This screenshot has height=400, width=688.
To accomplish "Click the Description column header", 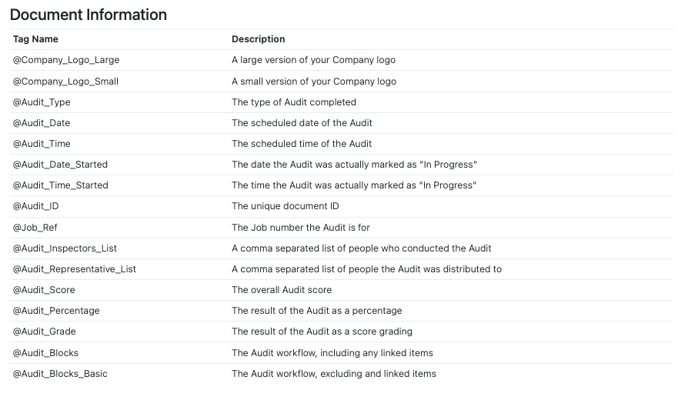I will coord(258,39).
